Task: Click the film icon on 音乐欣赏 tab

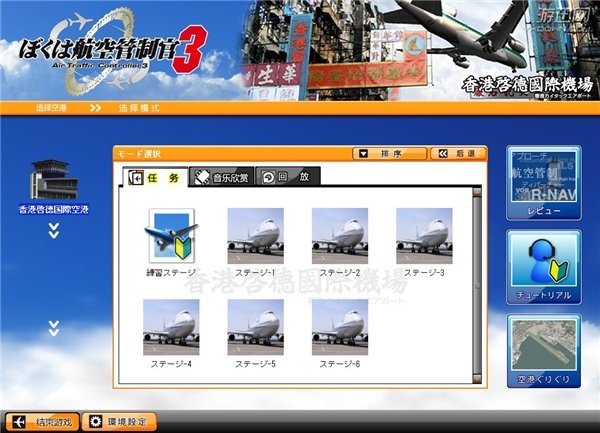Action: 202,177
